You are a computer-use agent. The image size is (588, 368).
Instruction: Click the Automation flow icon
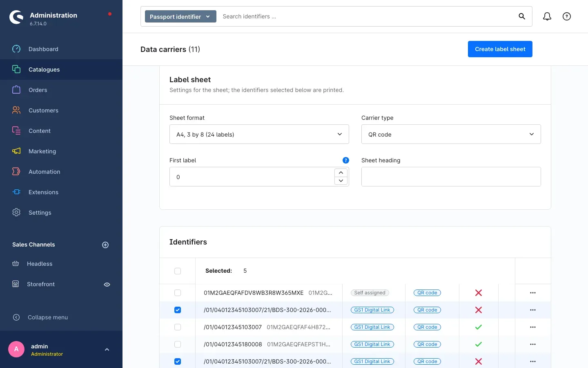(16, 172)
